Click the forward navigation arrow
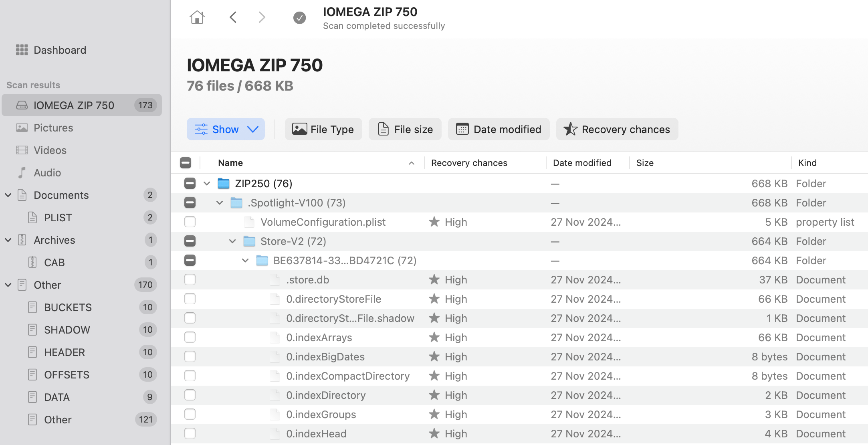This screenshot has height=445, width=868. tap(262, 17)
